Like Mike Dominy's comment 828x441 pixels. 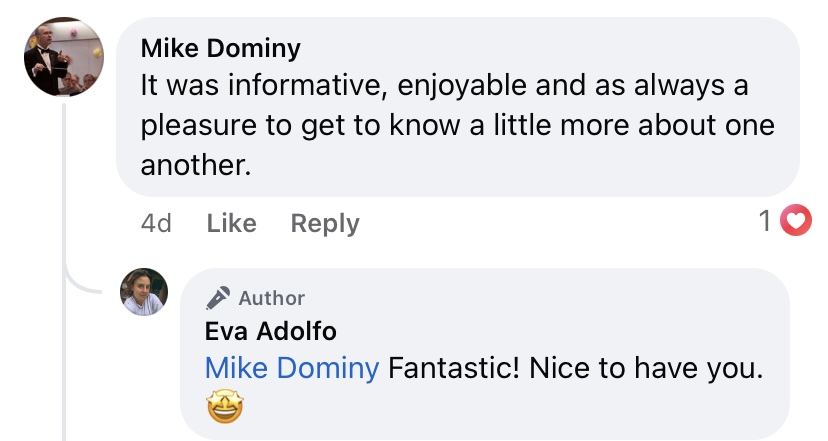point(231,223)
